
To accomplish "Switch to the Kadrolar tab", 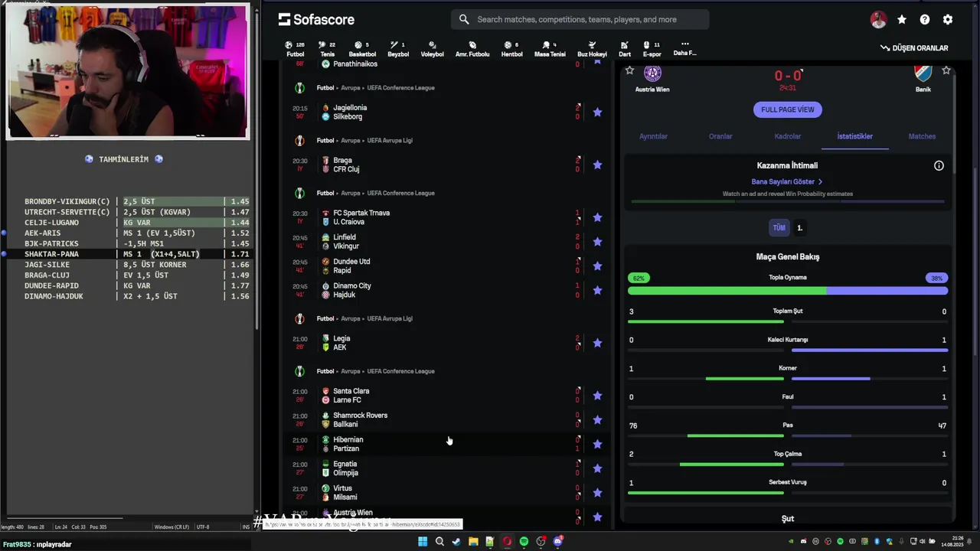I will (x=787, y=136).
